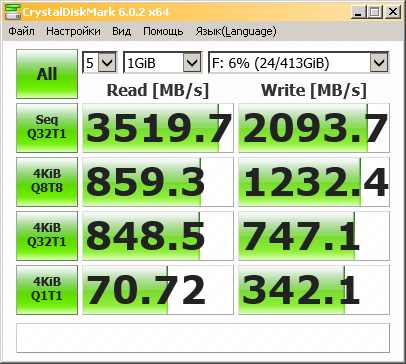The image size is (406, 364).
Task: Open the Настройки menu
Action: click(73, 31)
